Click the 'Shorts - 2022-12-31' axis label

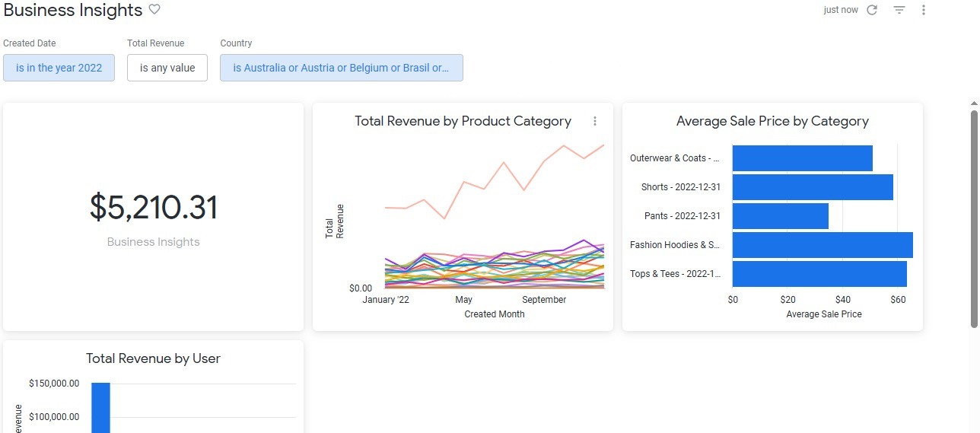pyautogui.click(x=681, y=187)
